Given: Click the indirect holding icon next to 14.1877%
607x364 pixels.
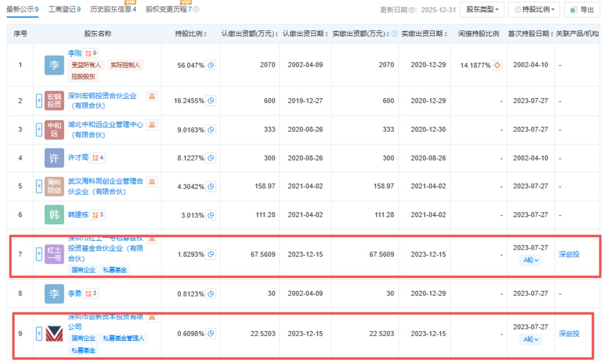Looking at the screenshot, I should 497,65.
